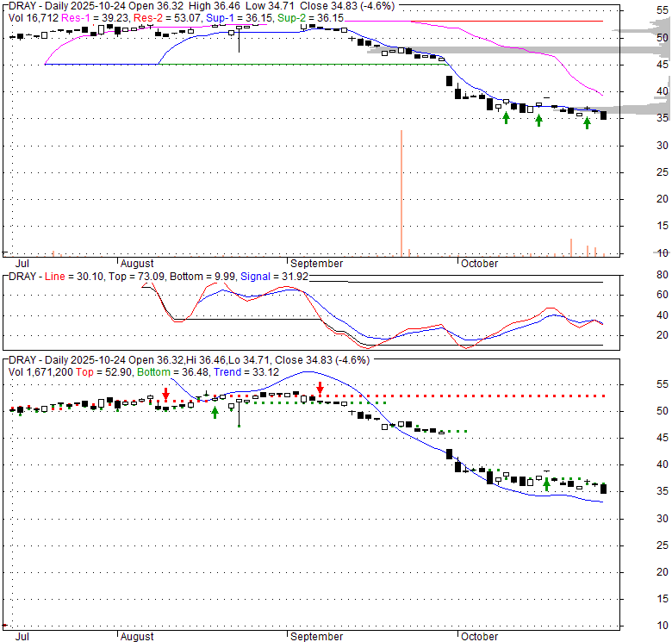Click the Jul label on bottom chart axis
Viewport: 672px width, 642px height.
coord(23,637)
